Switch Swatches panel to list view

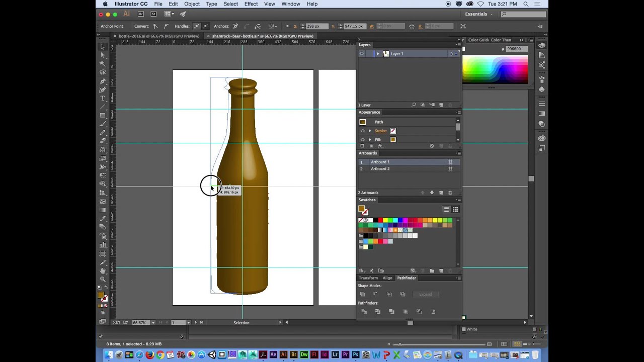[446, 209]
